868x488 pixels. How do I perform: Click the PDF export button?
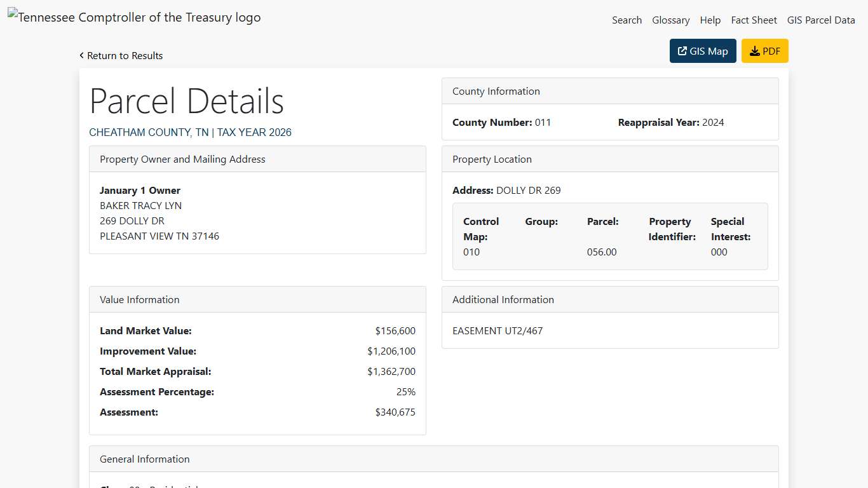[764, 51]
